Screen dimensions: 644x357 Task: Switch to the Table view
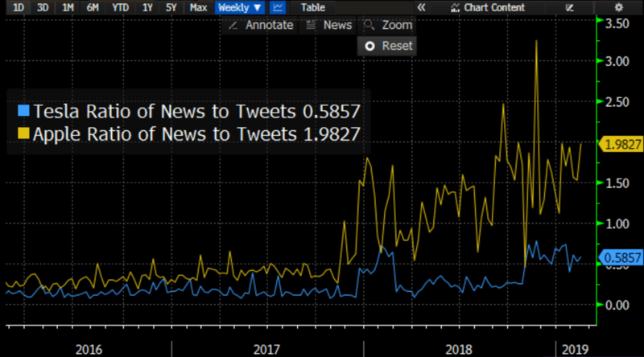313,7
